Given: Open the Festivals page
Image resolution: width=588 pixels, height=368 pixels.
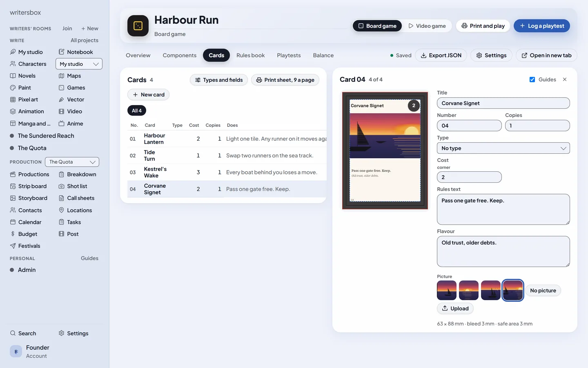Looking at the screenshot, I should [x=25, y=246].
